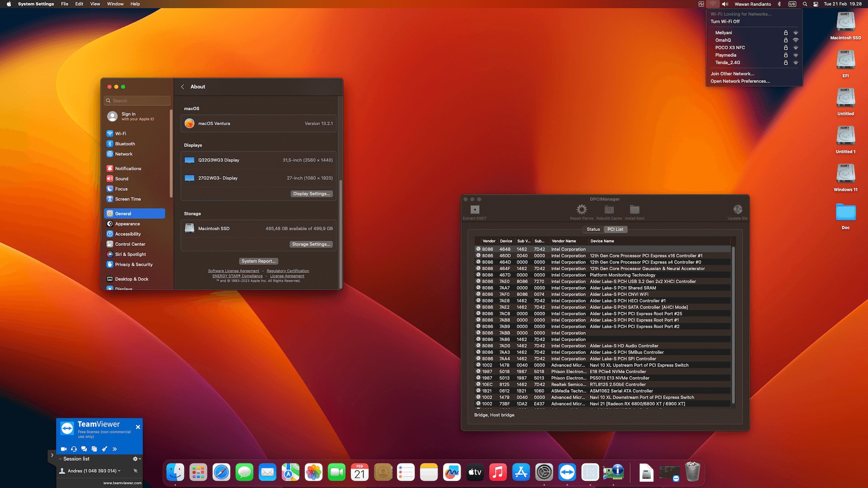Expand TeamViewer toolbar double-chevron
The height and width of the screenshot is (488, 868).
[115, 449]
